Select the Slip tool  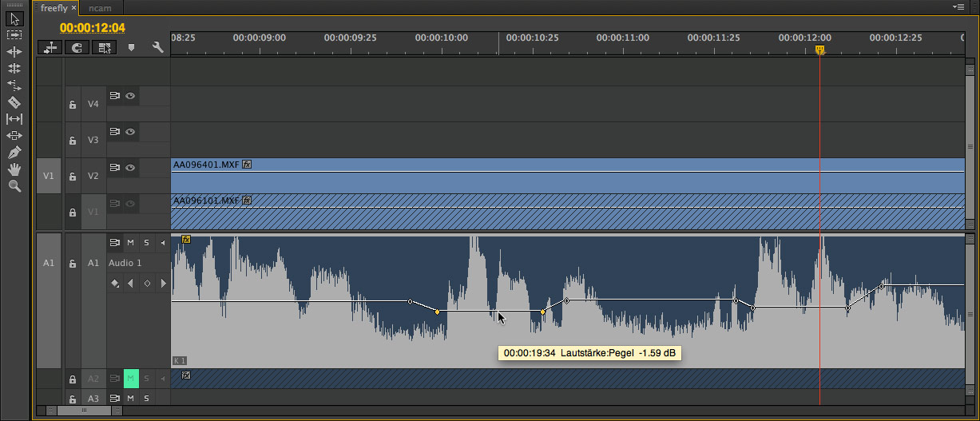click(14, 119)
